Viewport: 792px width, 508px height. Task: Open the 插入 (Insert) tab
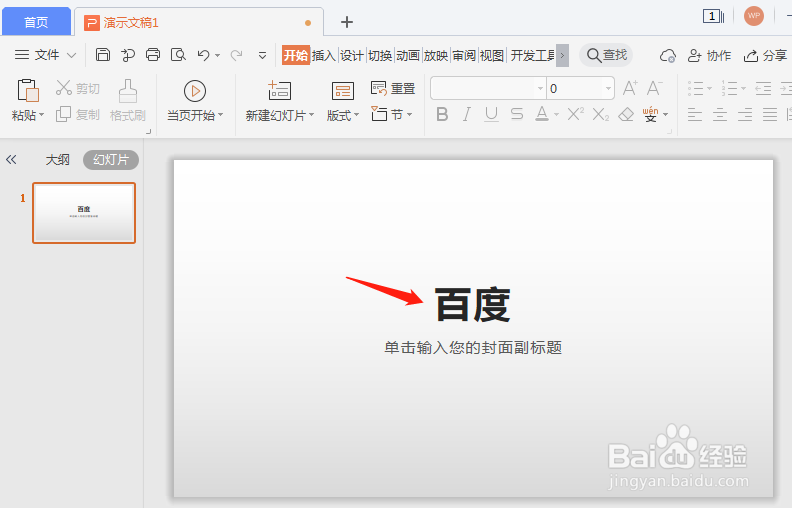tap(324, 55)
